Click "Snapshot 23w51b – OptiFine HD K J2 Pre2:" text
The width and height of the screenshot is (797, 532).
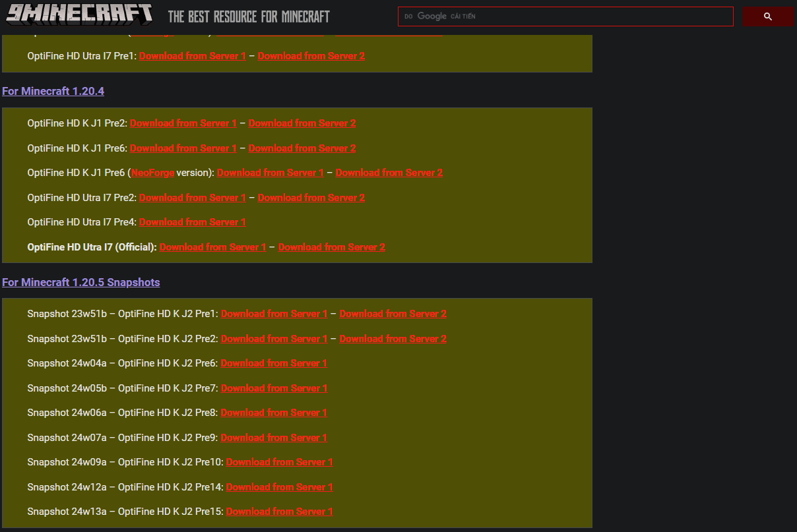pos(123,339)
